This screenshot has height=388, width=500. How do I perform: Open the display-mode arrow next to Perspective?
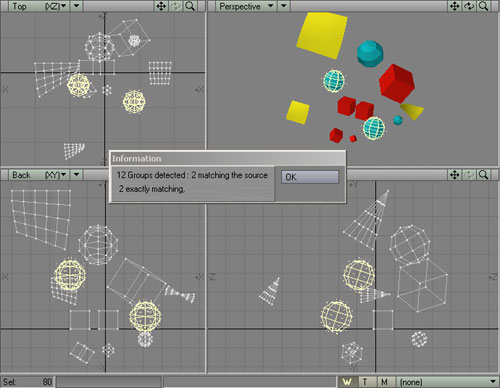tap(284, 6)
